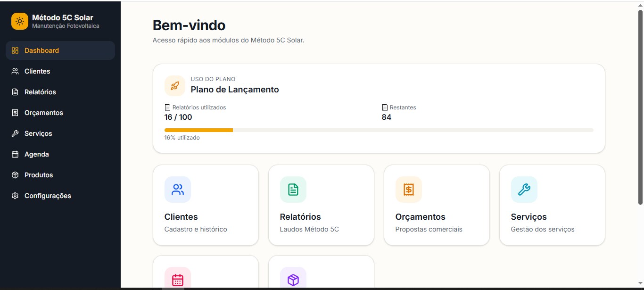Click 'Propostas comerciais' description
The height and width of the screenshot is (290, 644).
point(429,229)
